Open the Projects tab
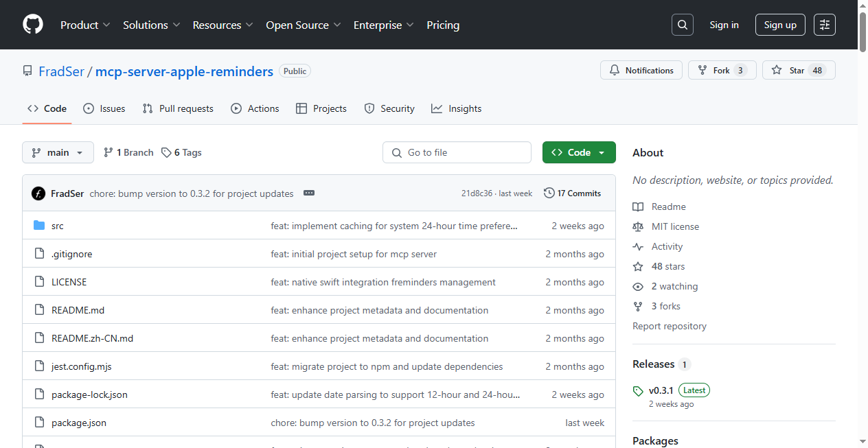 (x=321, y=108)
